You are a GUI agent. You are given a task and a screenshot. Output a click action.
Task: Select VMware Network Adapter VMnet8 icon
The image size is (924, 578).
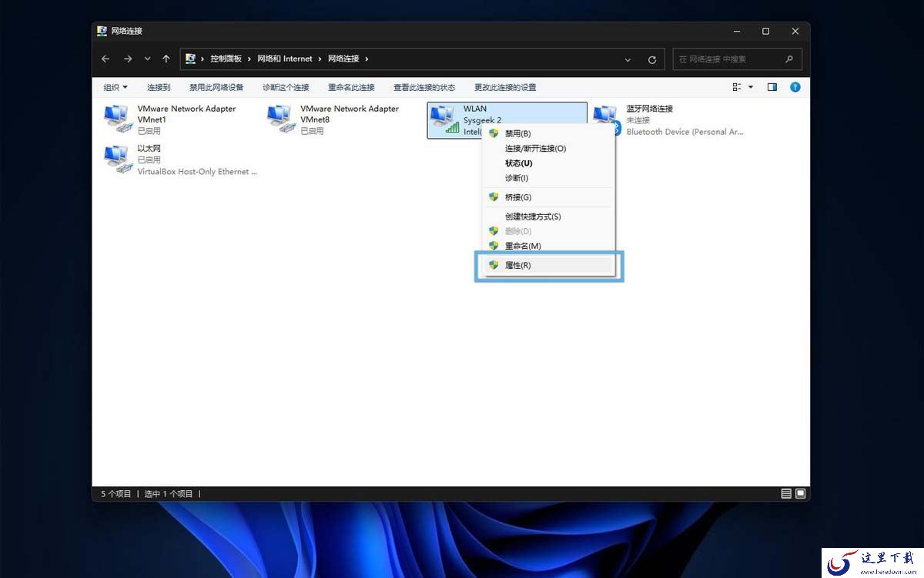[x=282, y=119]
